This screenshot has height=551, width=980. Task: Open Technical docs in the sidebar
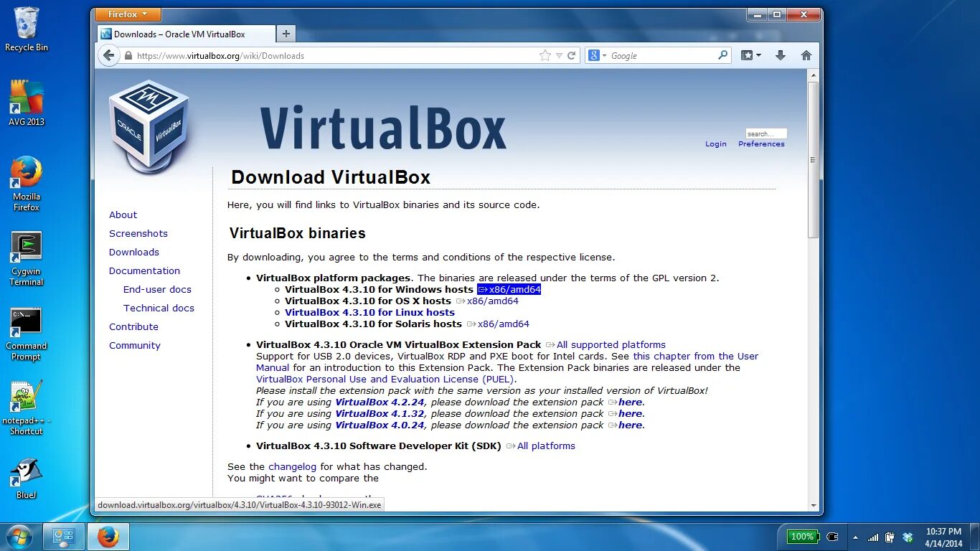pyautogui.click(x=159, y=308)
